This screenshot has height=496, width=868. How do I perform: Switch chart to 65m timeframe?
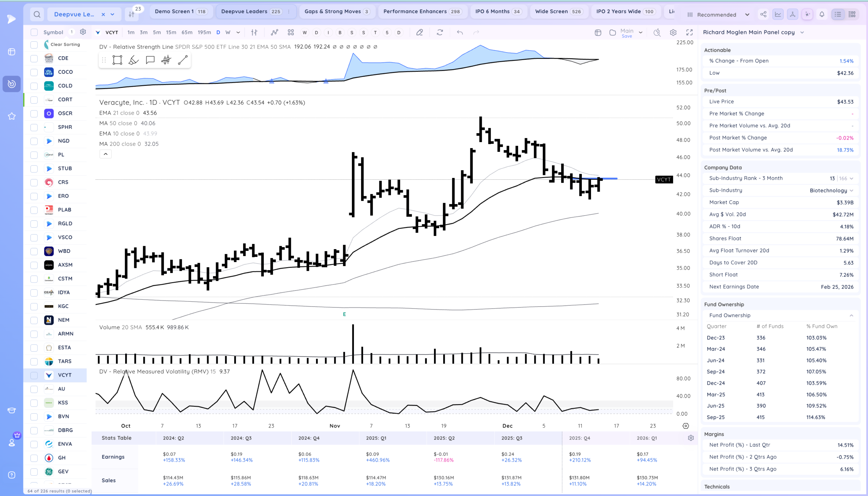[187, 32]
